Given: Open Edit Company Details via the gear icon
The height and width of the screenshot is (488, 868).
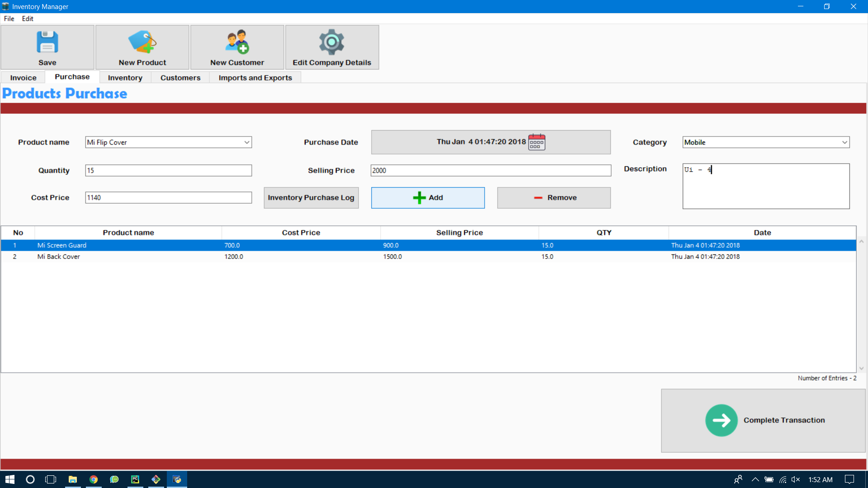Looking at the screenshot, I should pos(332,42).
